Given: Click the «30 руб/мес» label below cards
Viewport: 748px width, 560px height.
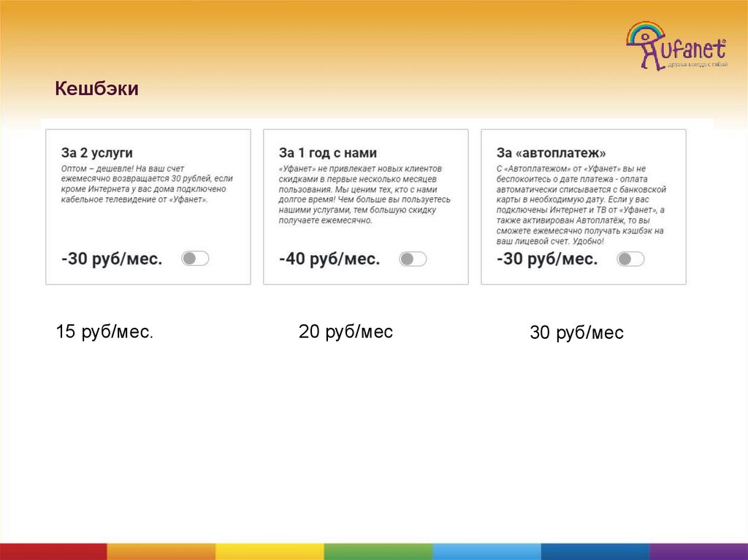Looking at the screenshot, I should coord(577,332).
